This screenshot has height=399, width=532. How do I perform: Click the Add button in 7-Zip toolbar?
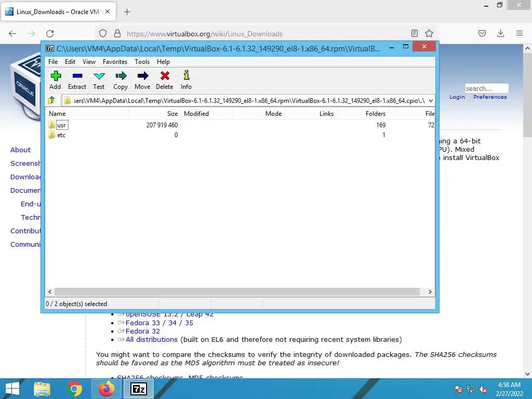[x=55, y=80]
